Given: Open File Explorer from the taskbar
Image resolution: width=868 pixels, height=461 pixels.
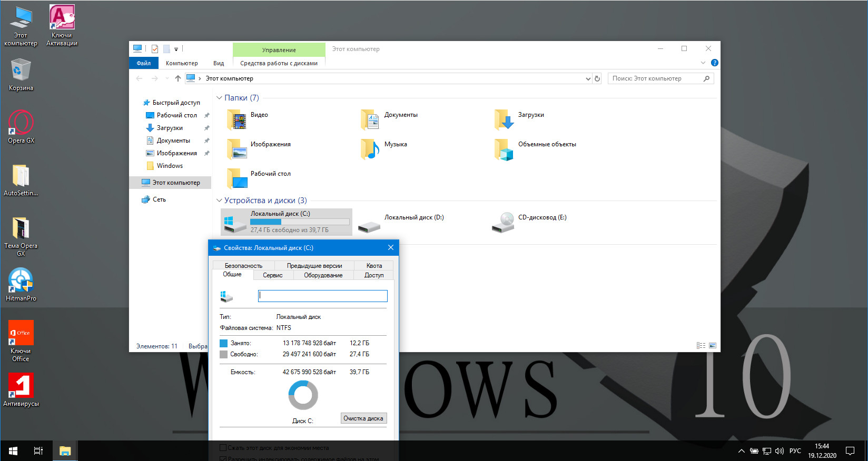Looking at the screenshot, I should [65, 451].
